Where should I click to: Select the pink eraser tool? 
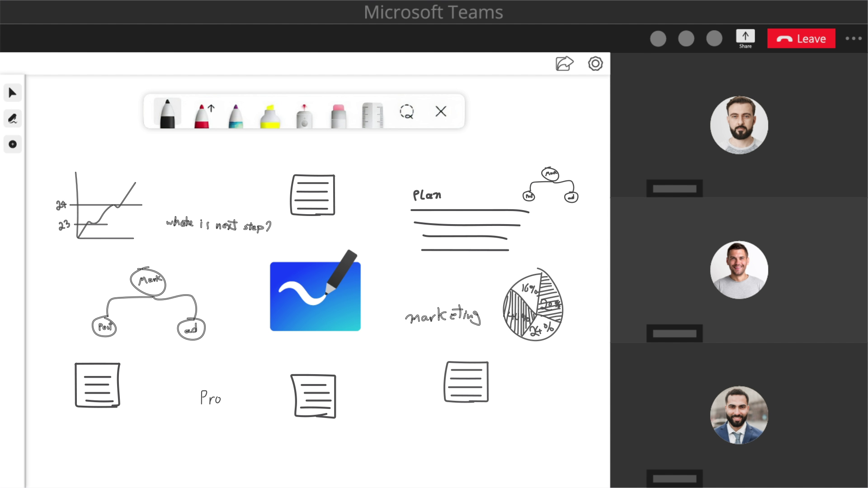(339, 116)
